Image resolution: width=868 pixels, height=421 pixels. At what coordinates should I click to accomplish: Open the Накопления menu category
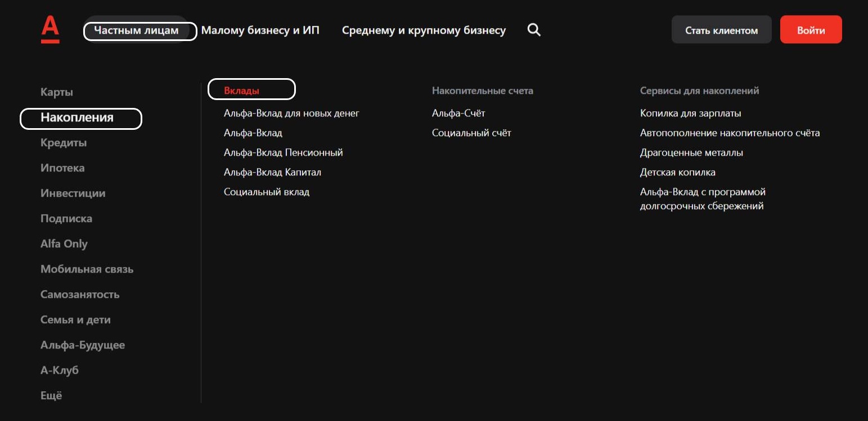[x=77, y=117]
